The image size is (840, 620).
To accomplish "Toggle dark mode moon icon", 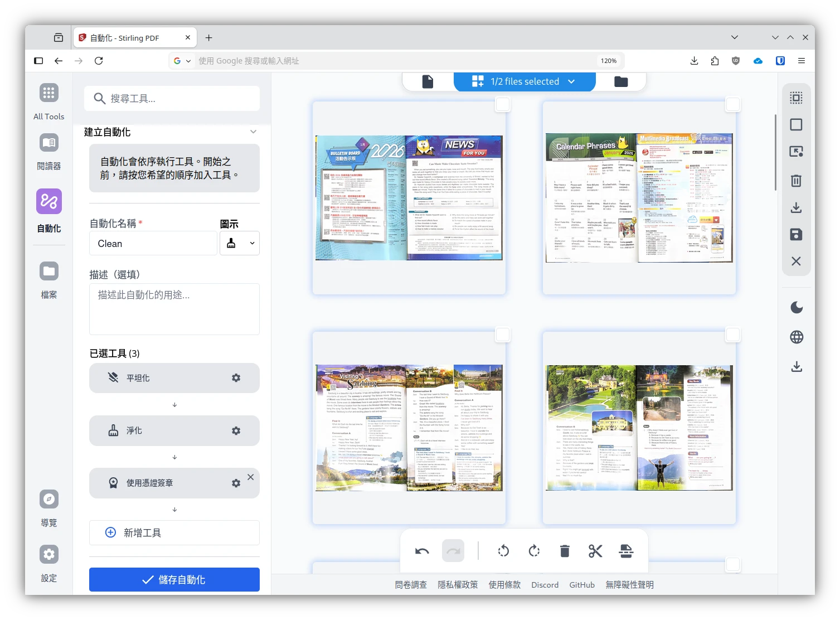I will (797, 308).
